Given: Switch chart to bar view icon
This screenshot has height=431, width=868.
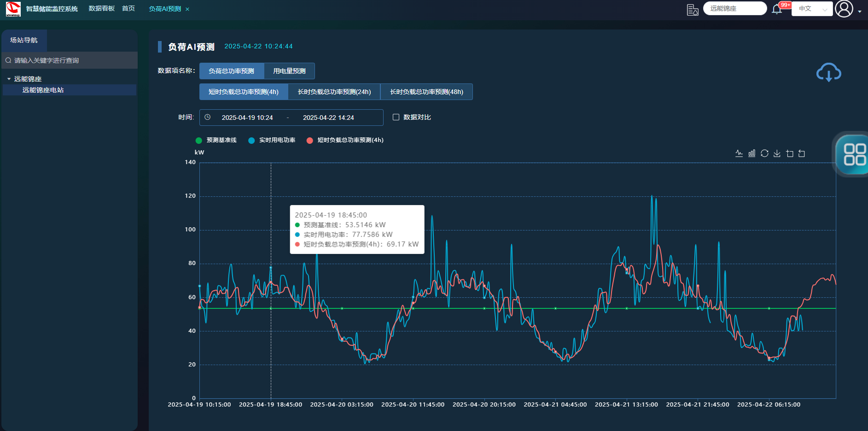Looking at the screenshot, I should coord(751,154).
